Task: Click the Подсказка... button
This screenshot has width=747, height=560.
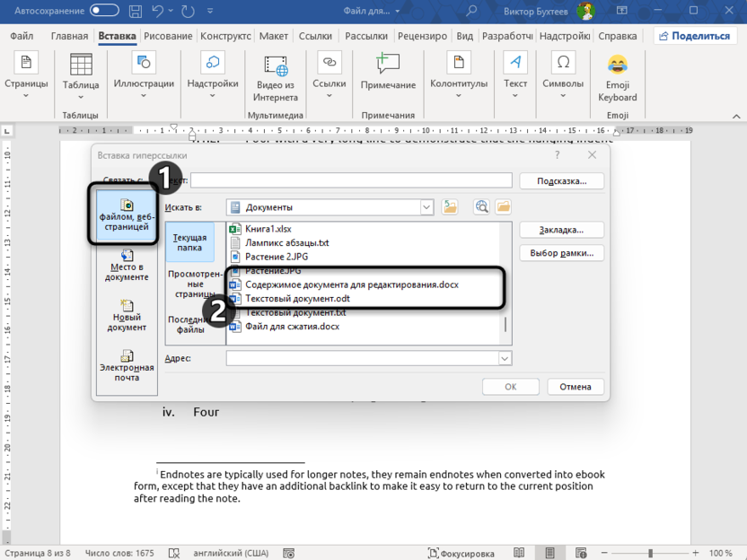Action: coord(561,181)
